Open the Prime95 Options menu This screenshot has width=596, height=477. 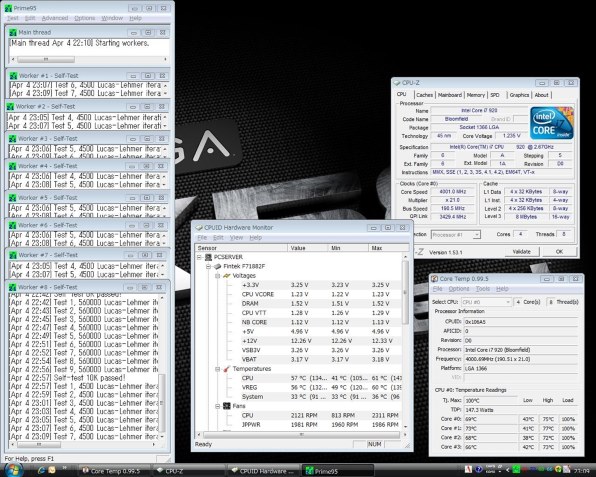click(85, 18)
